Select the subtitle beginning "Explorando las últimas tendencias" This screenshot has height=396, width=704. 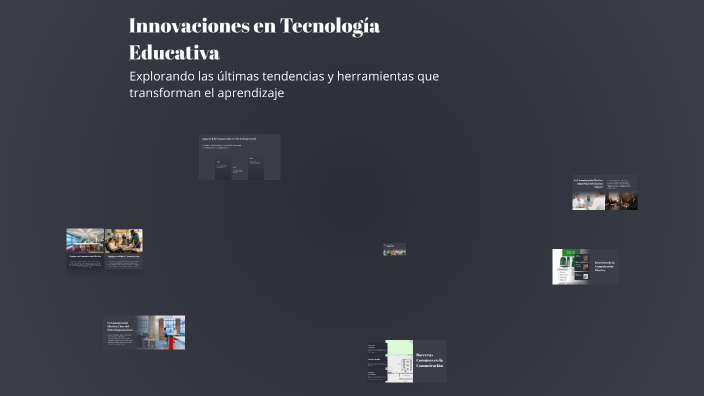tap(284, 84)
